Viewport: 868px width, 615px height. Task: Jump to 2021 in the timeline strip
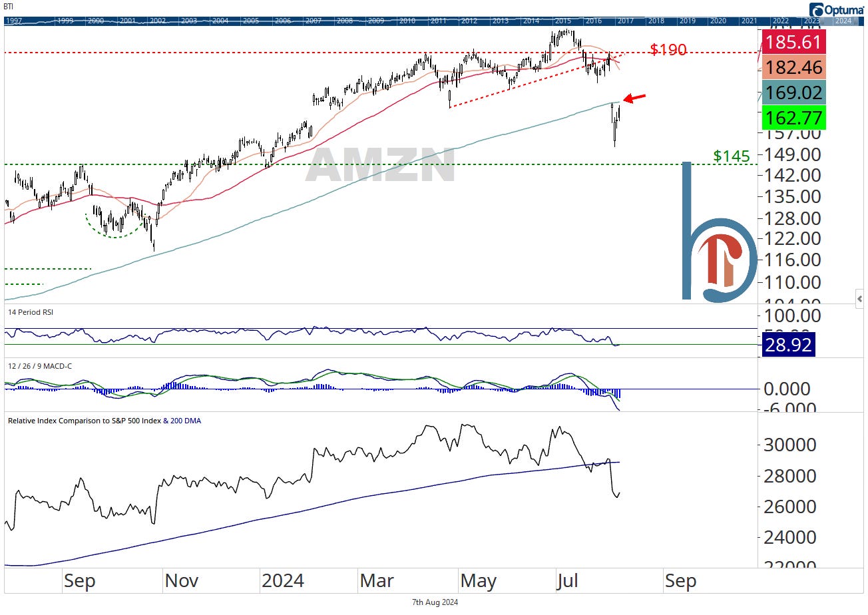749,21
